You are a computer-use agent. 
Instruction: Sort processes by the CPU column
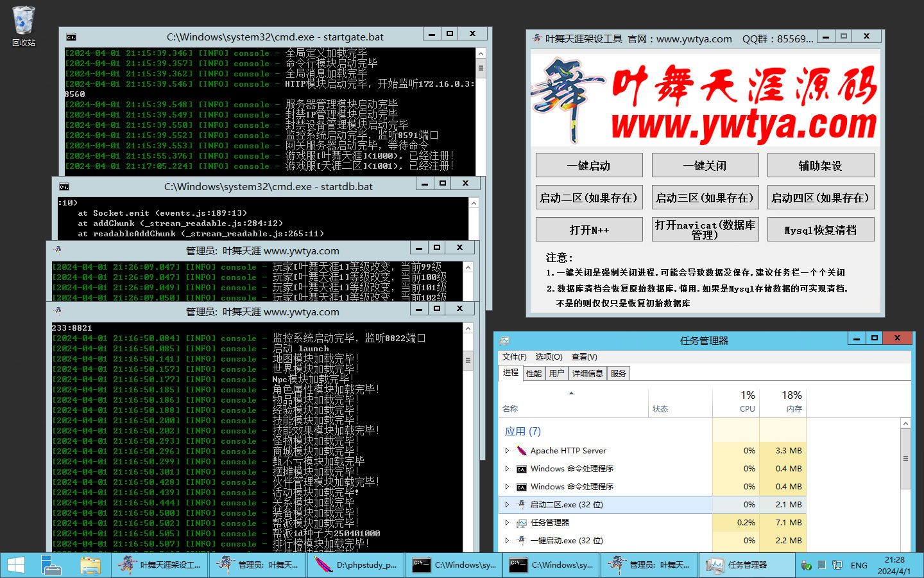click(736, 402)
